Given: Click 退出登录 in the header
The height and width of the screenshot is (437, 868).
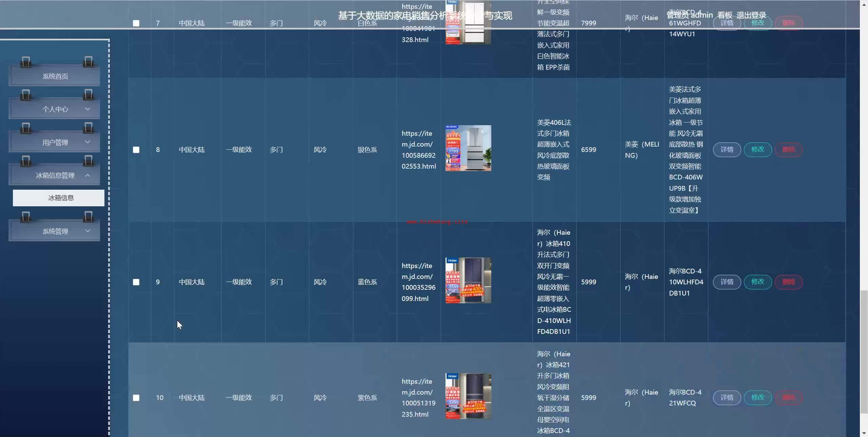Looking at the screenshot, I should coord(751,15).
